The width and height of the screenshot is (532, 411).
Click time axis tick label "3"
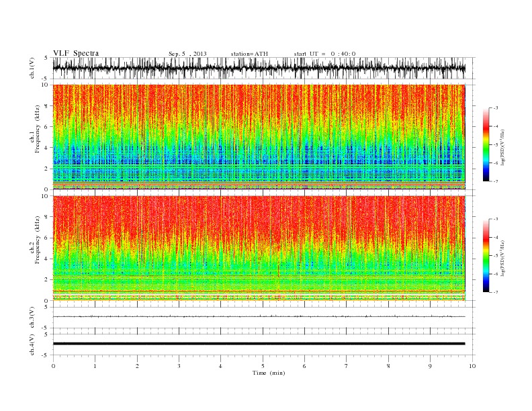(179, 366)
